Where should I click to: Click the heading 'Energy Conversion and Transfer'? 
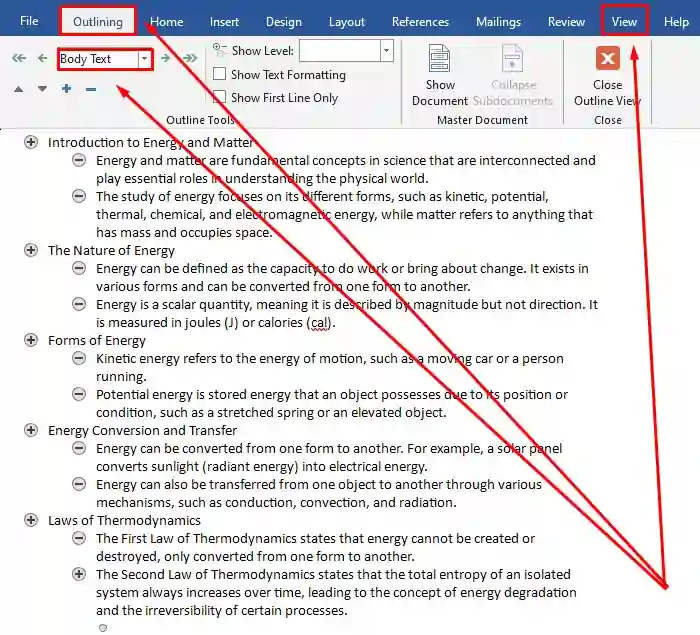point(142,430)
